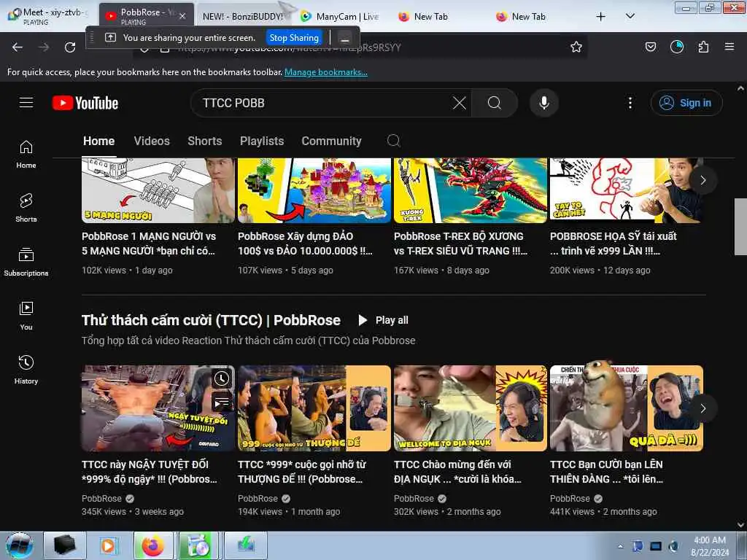Screen dimensions: 747x560
Task: Close the PobbRose YouTube tab
Action: [182, 16]
